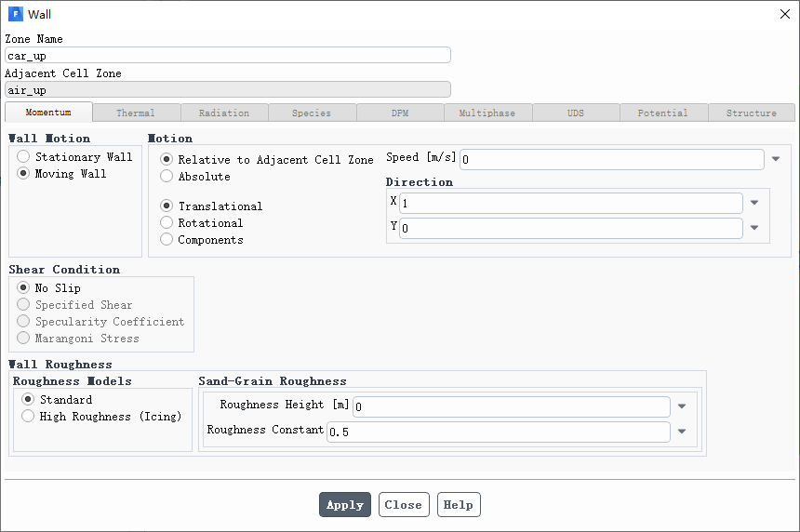Open the Y direction dropdown arrow
Image resolution: width=800 pixels, height=532 pixels.
(x=754, y=228)
